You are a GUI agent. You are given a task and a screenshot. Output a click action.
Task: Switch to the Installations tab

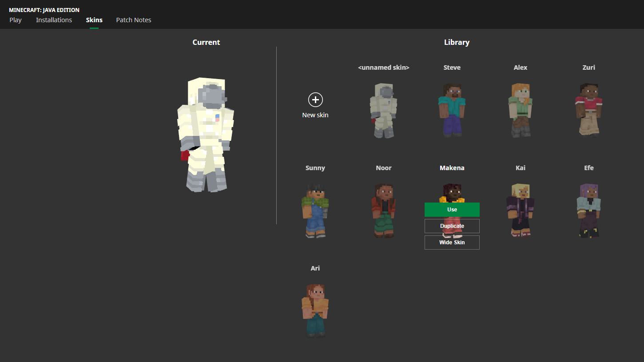[x=54, y=20]
